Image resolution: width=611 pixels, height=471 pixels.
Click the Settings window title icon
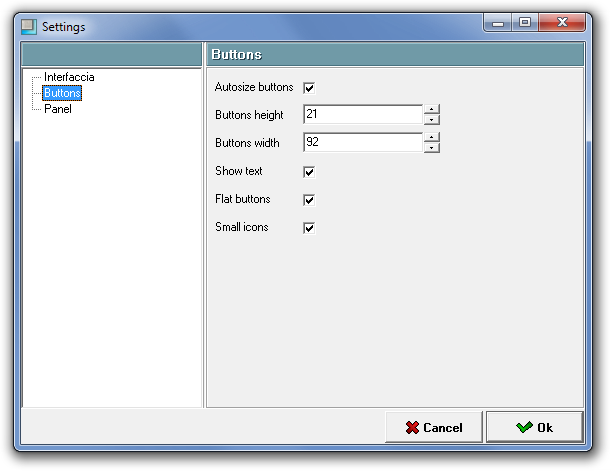pyautogui.click(x=29, y=26)
